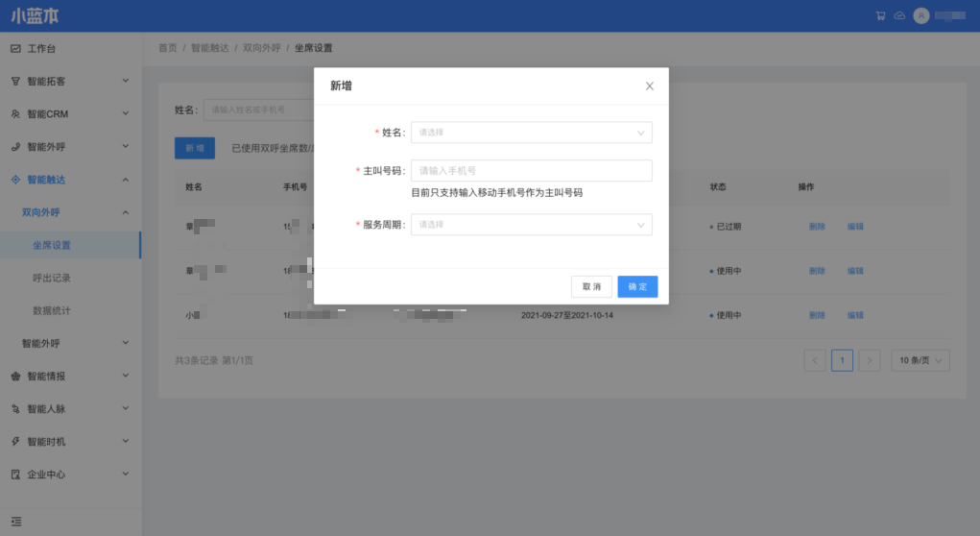
Task: Close the 新增 dialog with X icon
Action: 649,86
